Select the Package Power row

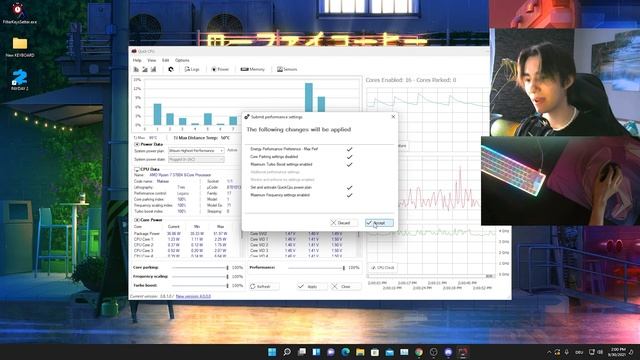181,234
